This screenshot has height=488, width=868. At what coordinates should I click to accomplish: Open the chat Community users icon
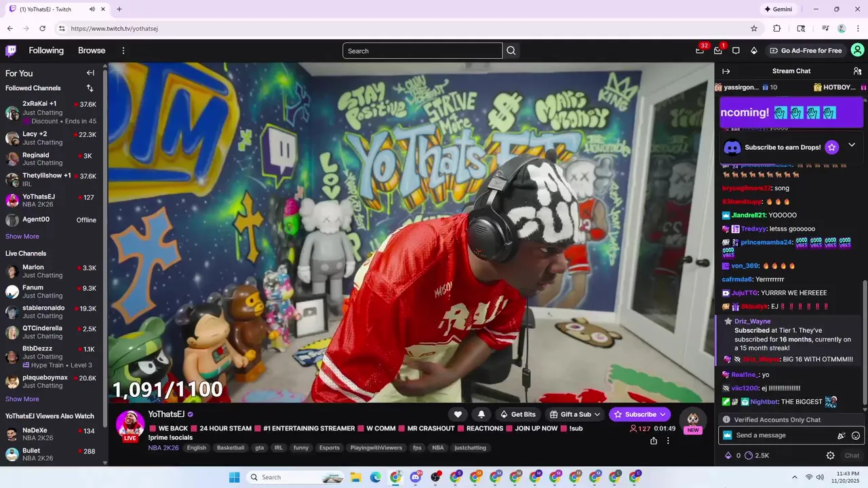click(857, 71)
